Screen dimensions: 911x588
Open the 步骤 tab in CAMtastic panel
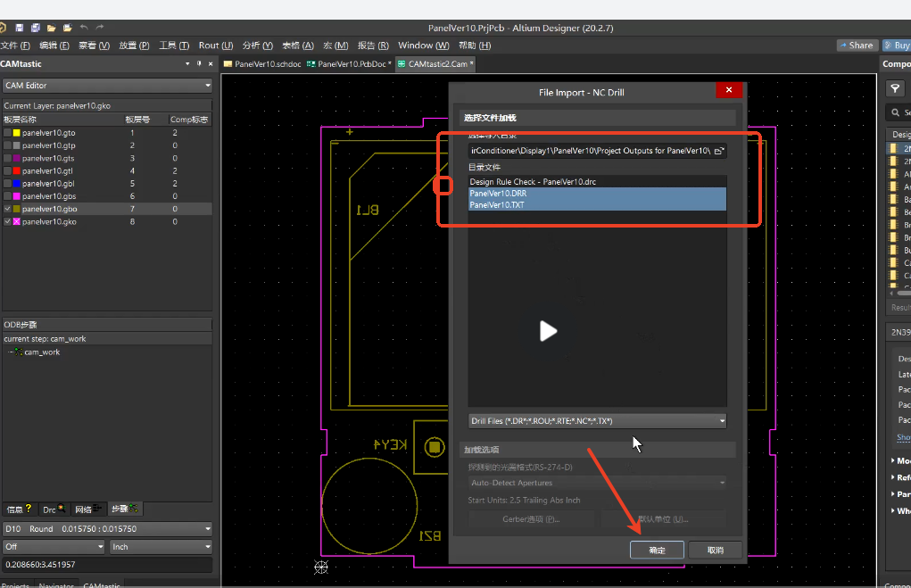pyautogui.click(x=125, y=509)
